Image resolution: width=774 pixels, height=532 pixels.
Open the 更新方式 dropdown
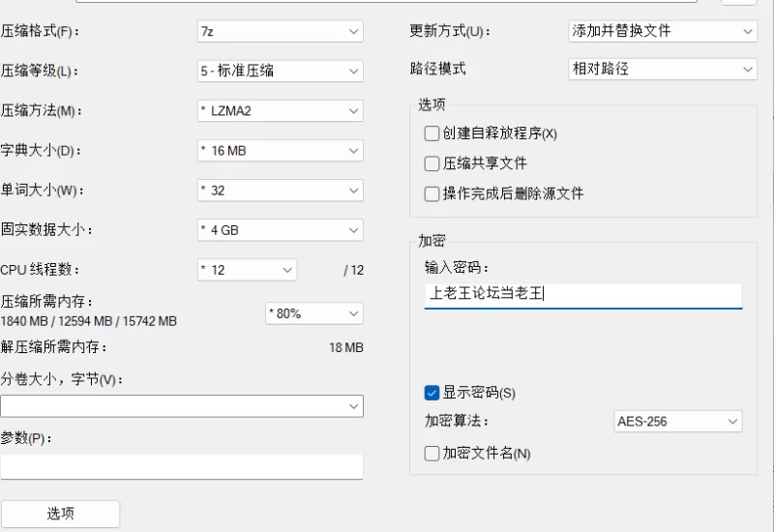[x=663, y=31]
